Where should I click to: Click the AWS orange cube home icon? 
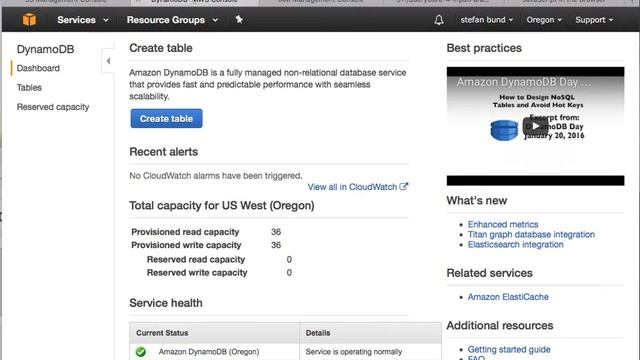pos(29,20)
